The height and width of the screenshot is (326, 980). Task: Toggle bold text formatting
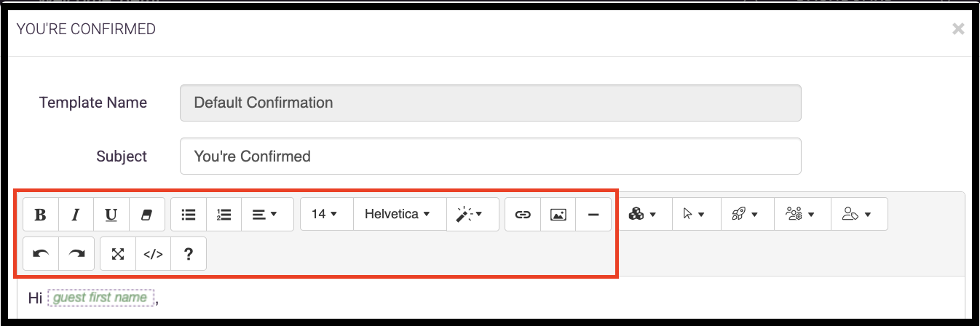(41, 215)
